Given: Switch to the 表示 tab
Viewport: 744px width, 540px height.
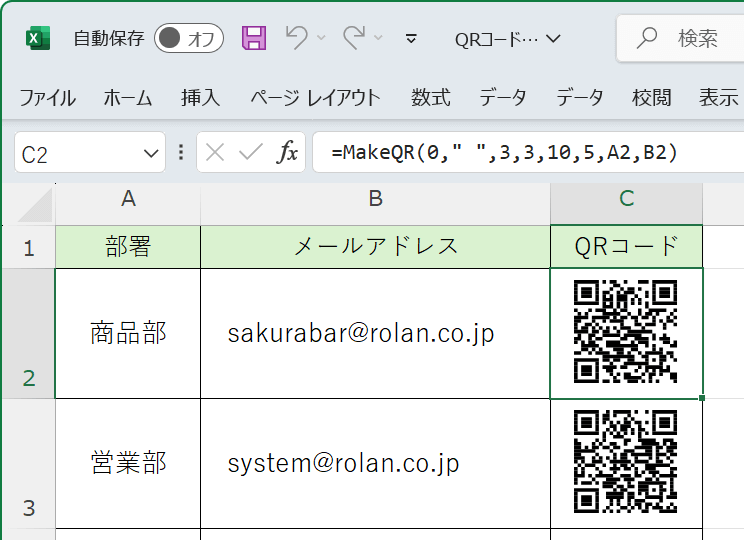Looking at the screenshot, I should 719,98.
